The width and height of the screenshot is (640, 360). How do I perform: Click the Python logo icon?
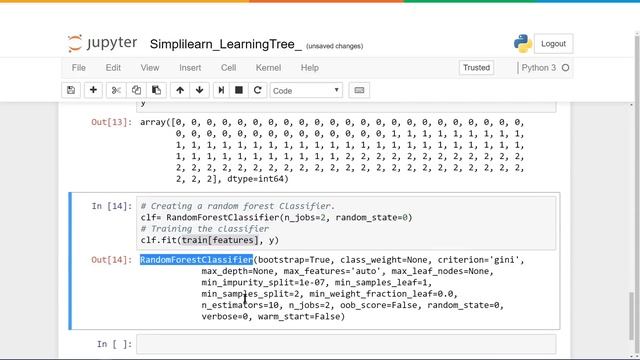tap(523, 44)
